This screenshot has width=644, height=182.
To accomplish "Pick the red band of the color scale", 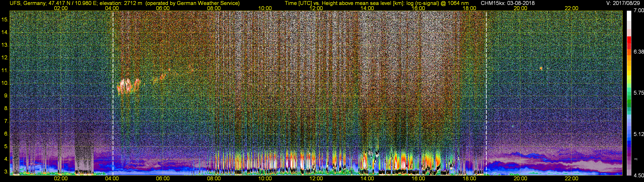I will (x=629, y=43).
